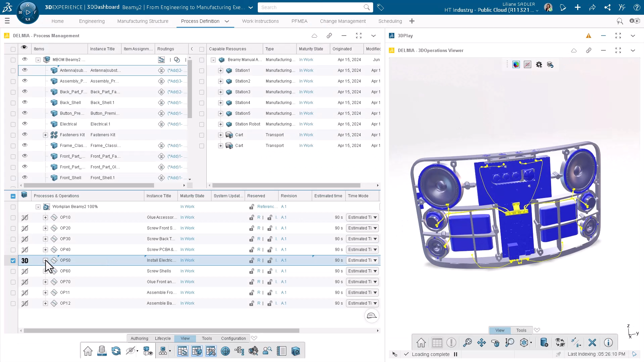Switch to the Work Instructions tab
Image resolution: width=644 pixels, height=362 pixels.
coord(260,21)
